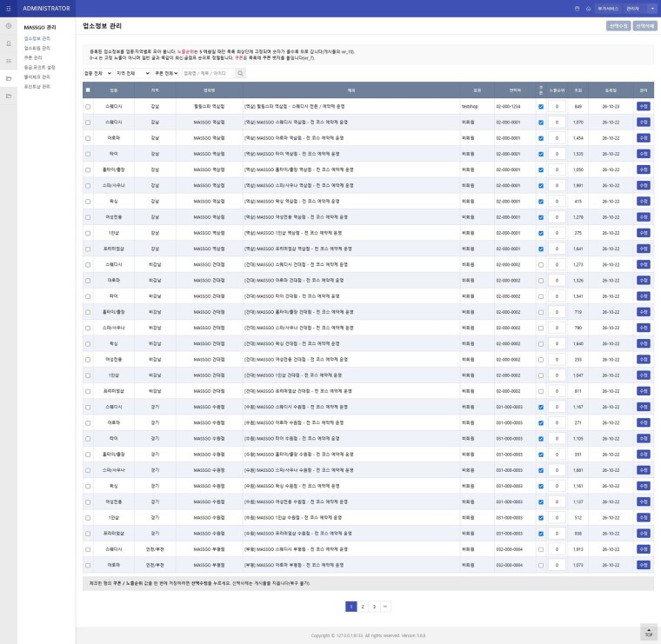Enable the coupon checkbox in the 719-views row
The width and height of the screenshot is (661, 644).
[541, 312]
